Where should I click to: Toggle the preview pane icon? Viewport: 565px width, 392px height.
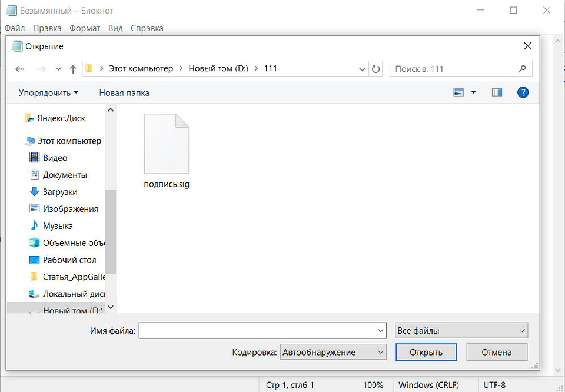[x=497, y=92]
